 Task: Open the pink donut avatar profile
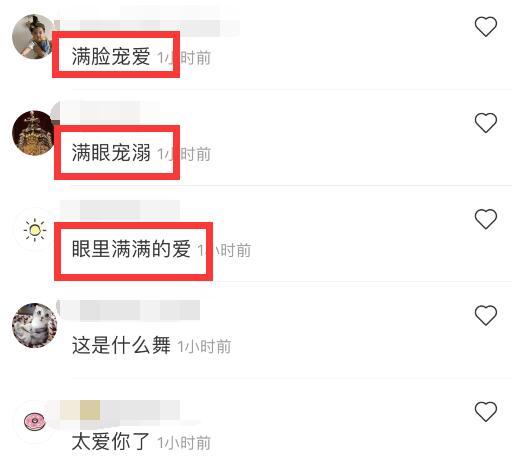click(35, 421)
